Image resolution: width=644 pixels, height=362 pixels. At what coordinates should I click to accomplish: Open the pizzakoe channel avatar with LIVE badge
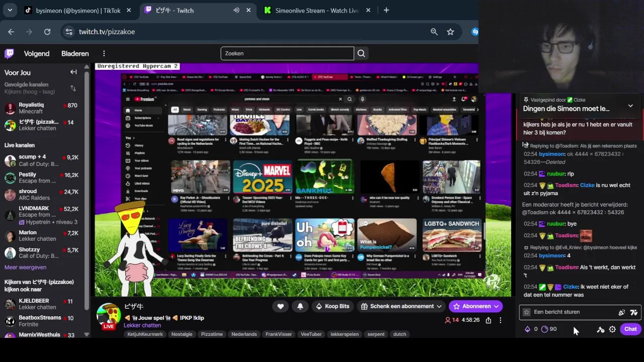tap(109, 316)
